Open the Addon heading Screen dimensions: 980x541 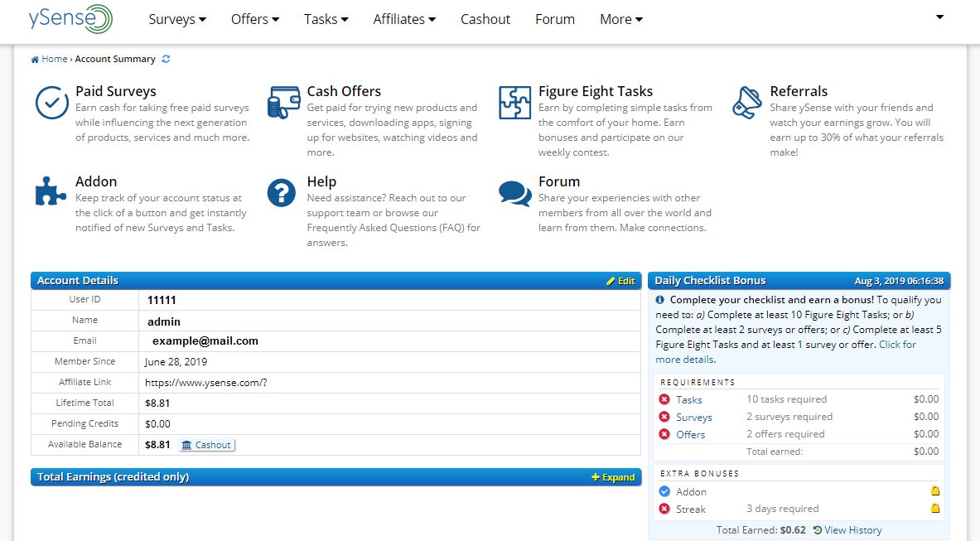pos(96,181)
